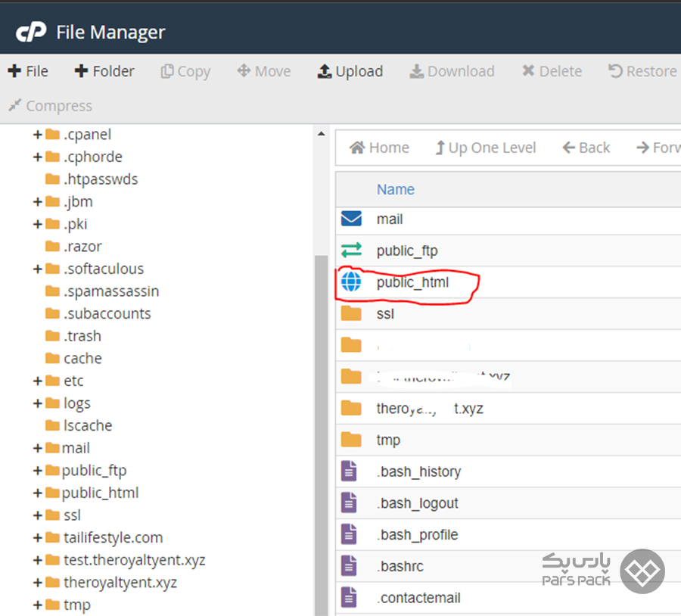Select the tmp folder icon in file list
This screenshot has width=681, height=616.
point(351,440)
